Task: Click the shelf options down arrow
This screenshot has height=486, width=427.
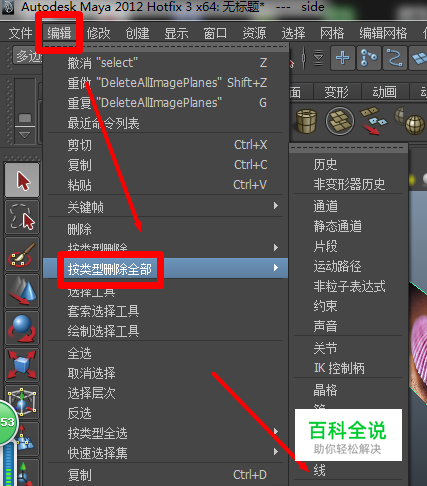Action: (24, 135)
